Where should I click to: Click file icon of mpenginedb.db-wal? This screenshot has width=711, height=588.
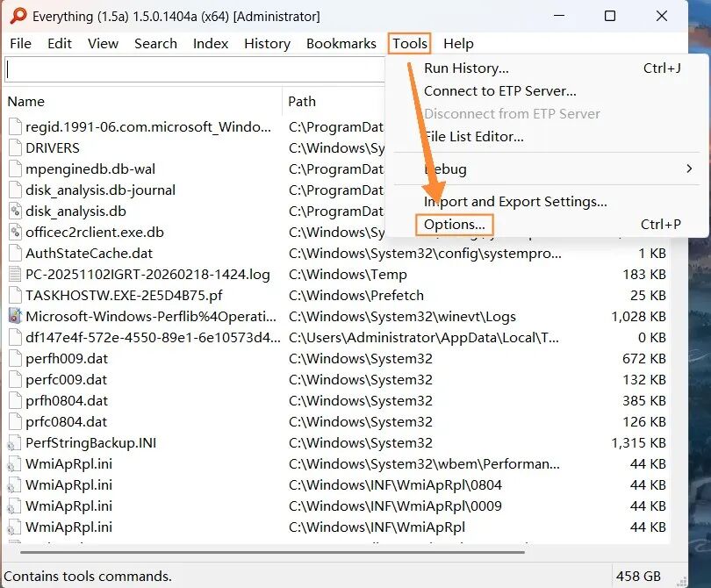pos(15,169)
